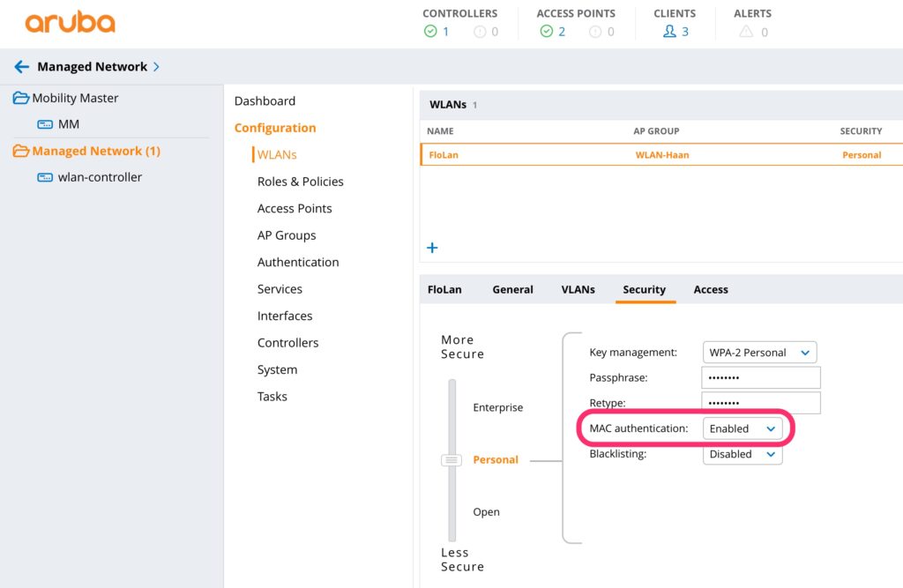Image resolution: width=903 pixels, height=588 pixels.
Task: Click the plus icon to add WLAN
Action: 432,248
